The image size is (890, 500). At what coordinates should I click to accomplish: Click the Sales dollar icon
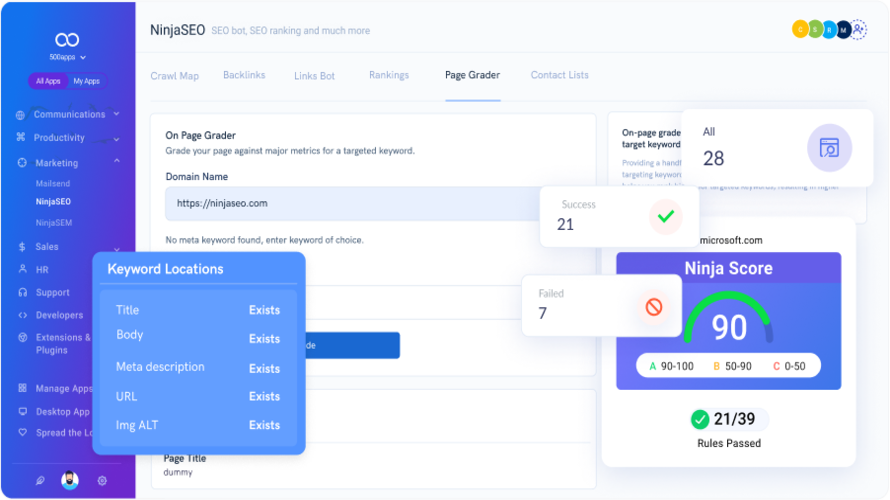(22, 246)
